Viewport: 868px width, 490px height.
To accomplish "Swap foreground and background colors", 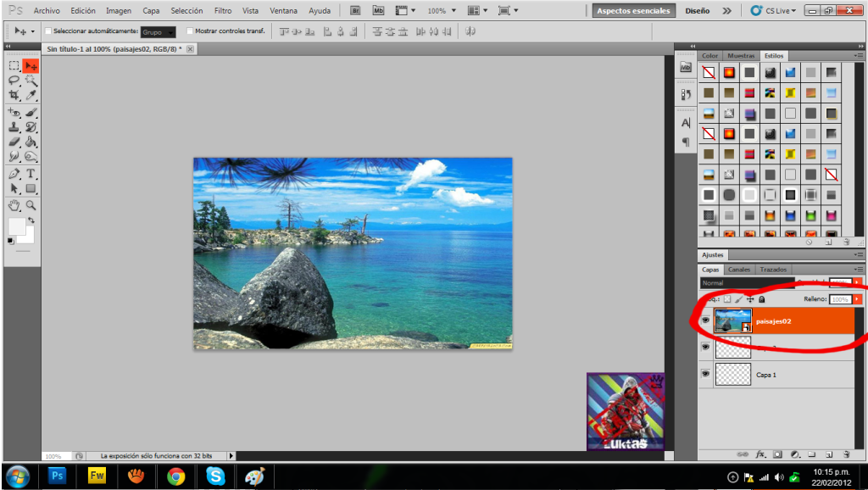I will (31, 220).
